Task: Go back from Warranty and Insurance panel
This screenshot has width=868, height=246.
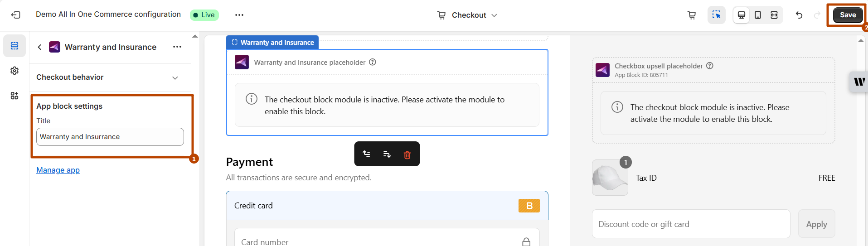Action: click(x=40, y=47)
